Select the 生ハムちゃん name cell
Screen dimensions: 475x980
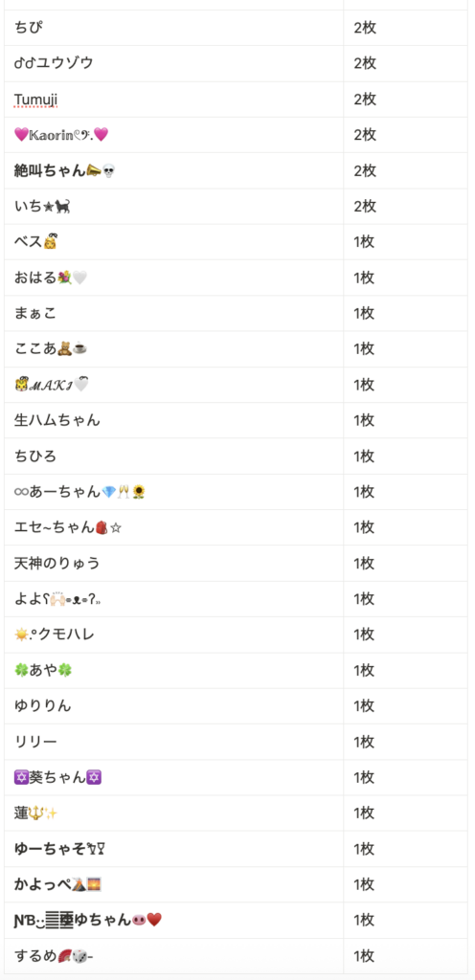[x=173, y=420]
